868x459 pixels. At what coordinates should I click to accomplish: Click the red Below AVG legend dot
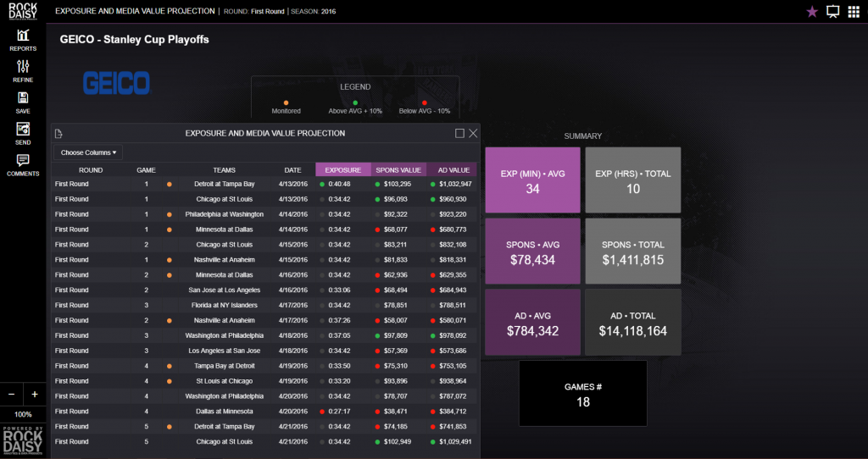pos(425,102)
